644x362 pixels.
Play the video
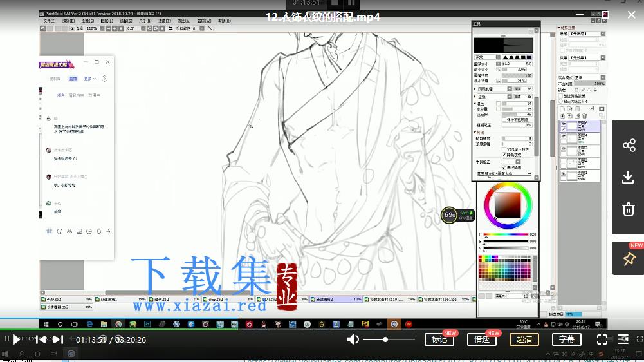(x=15, y=340)
